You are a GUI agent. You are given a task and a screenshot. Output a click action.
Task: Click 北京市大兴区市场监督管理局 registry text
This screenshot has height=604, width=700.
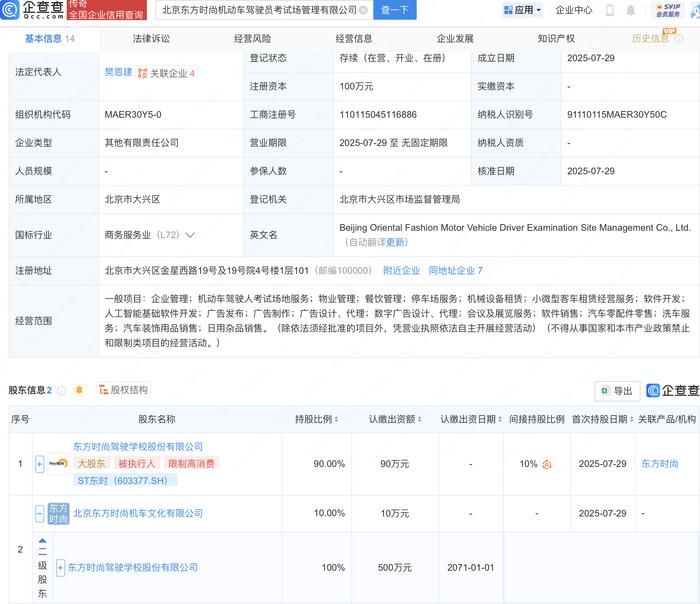coord(400,200)
